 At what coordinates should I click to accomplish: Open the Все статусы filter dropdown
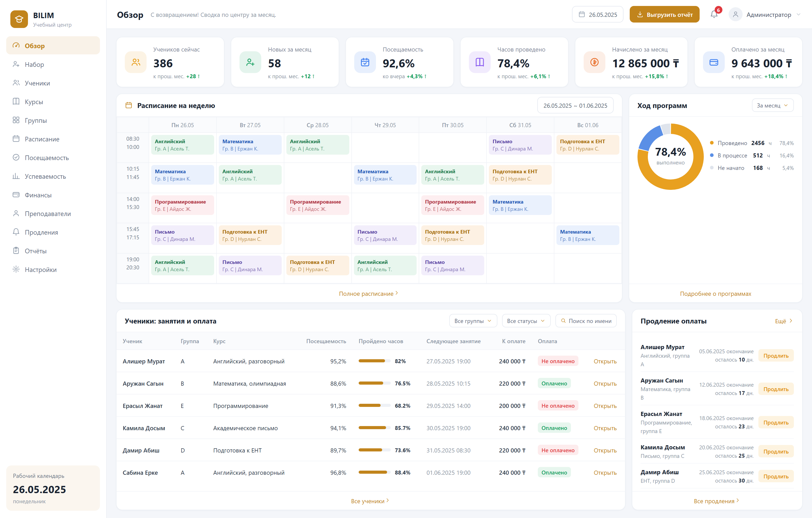526,321
